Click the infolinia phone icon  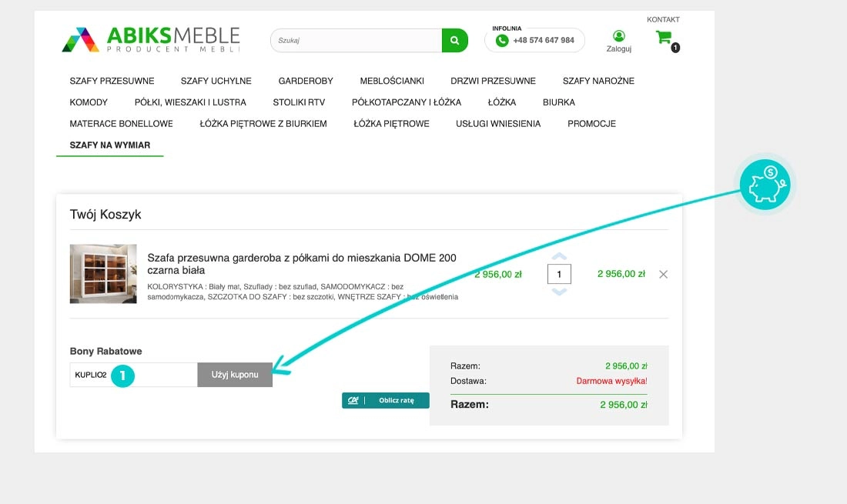502,41
